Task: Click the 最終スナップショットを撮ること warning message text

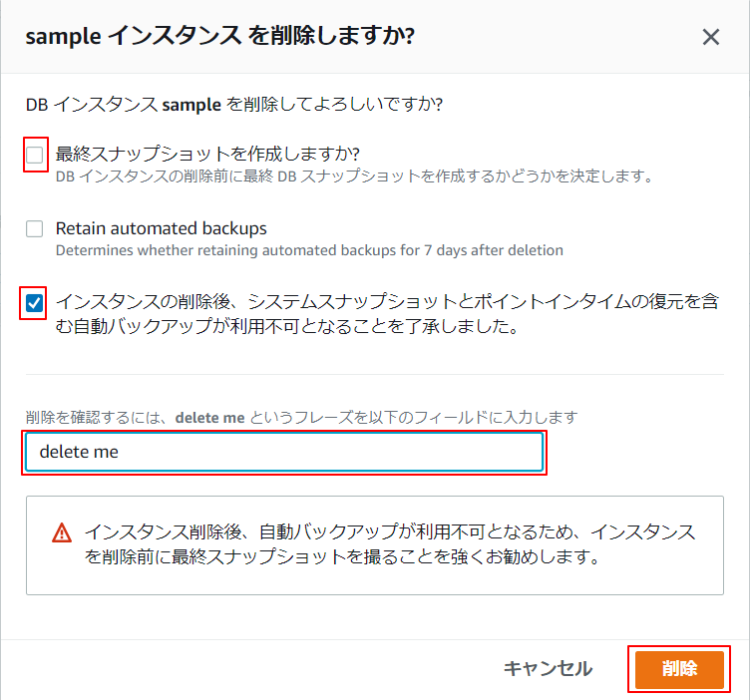Action: 390,544
